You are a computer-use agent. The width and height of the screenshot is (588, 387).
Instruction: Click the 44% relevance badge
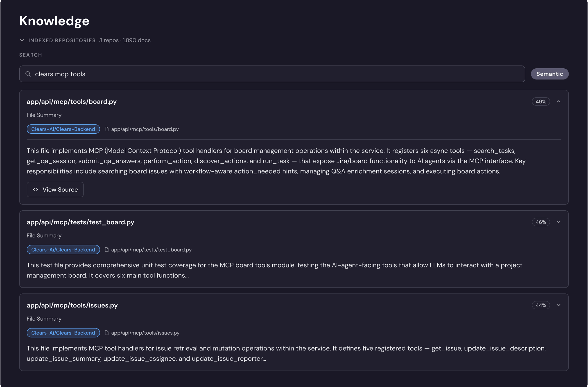[x=541, y=305]
